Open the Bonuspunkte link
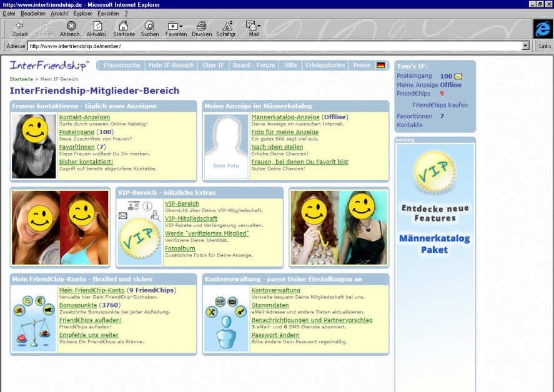 click(x=77, y=305)
